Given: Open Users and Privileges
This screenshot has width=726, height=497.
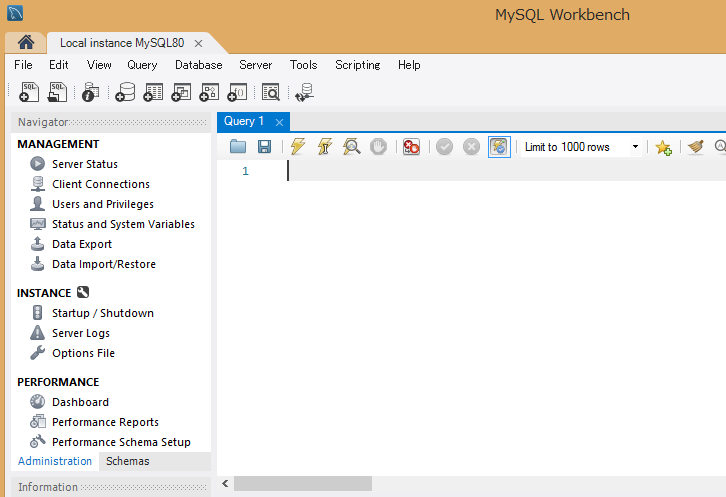Looking at the screenshot, I should [103, 204].
